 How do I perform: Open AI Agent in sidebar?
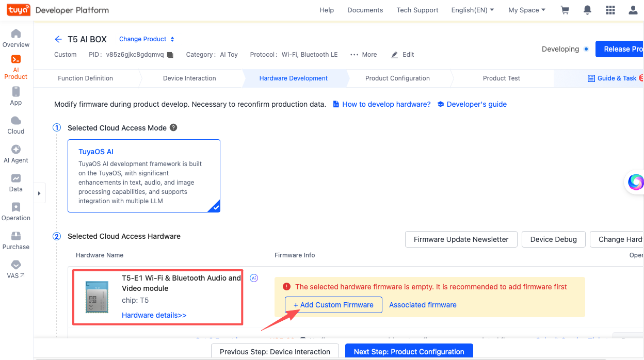pos(16,154)
